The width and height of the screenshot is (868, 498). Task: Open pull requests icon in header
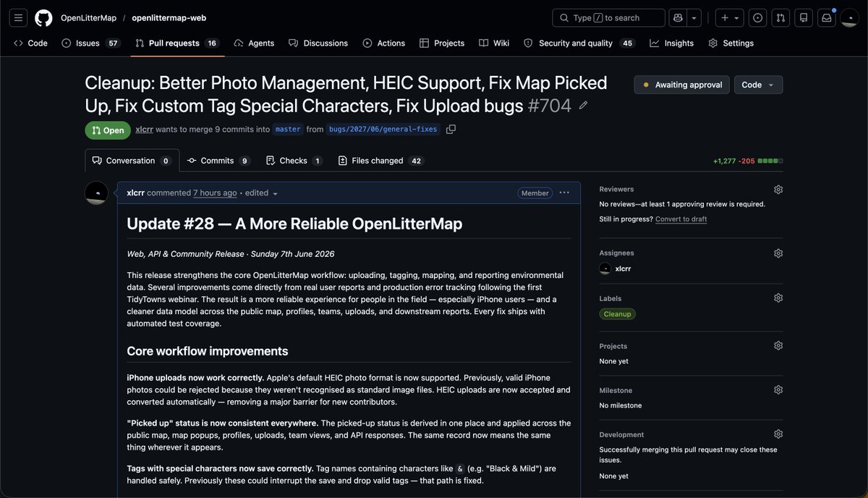point(780,17)
